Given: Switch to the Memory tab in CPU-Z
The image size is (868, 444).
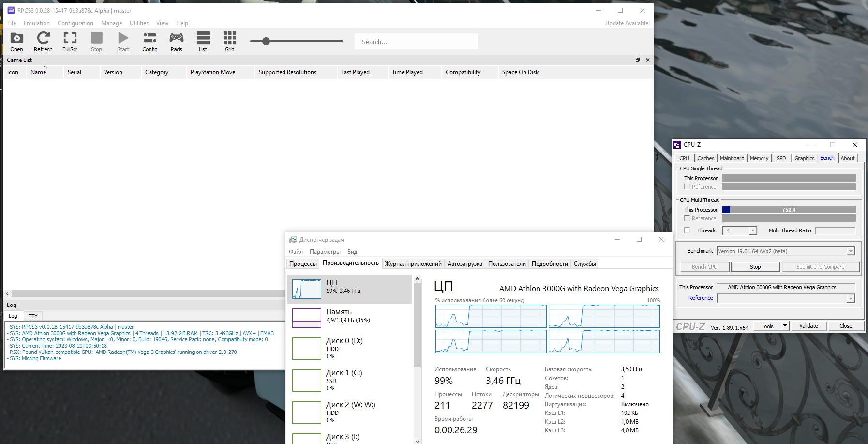Looking at the screenshot, I should (x=759, y=158).
